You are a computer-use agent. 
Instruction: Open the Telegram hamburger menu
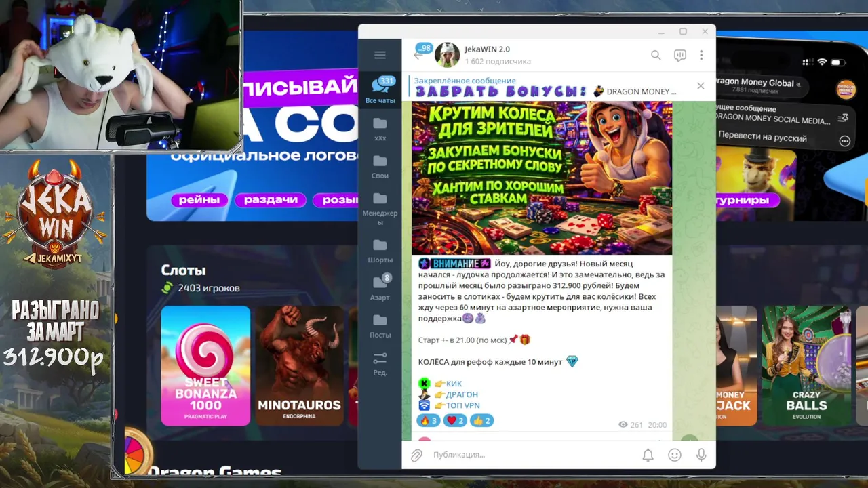click(x=380, y=55)
